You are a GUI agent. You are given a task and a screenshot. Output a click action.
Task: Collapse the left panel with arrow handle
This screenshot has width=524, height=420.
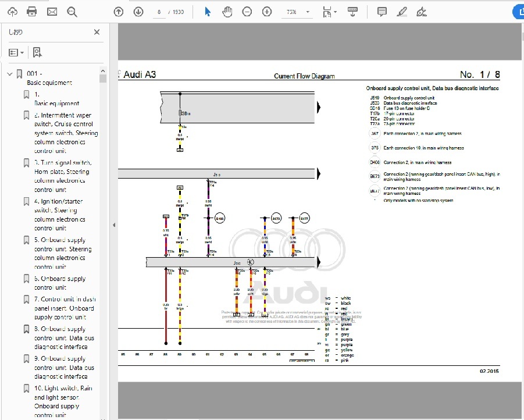point(114,225)
